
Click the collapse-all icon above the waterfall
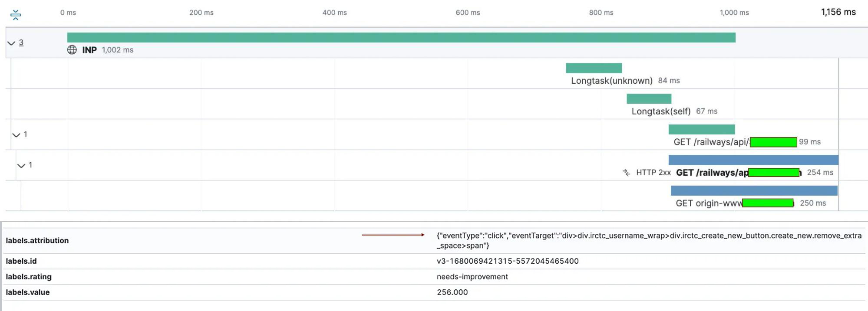click(x=16, y=15)
